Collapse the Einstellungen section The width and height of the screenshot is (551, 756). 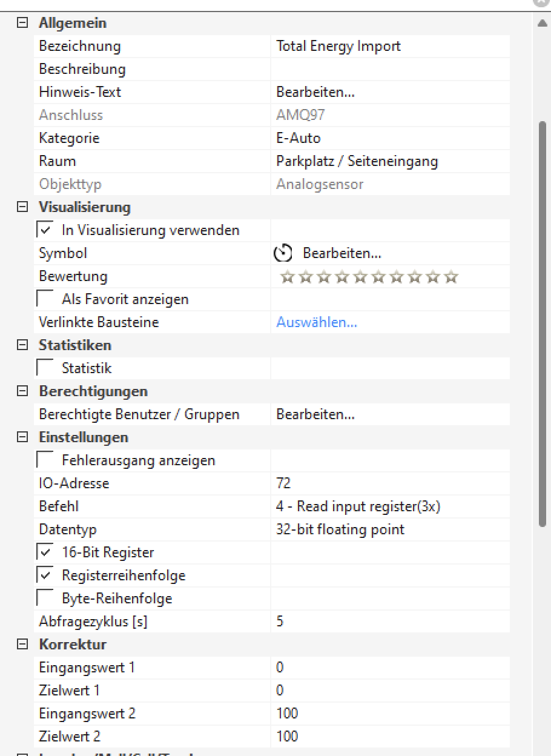[22, 437]
